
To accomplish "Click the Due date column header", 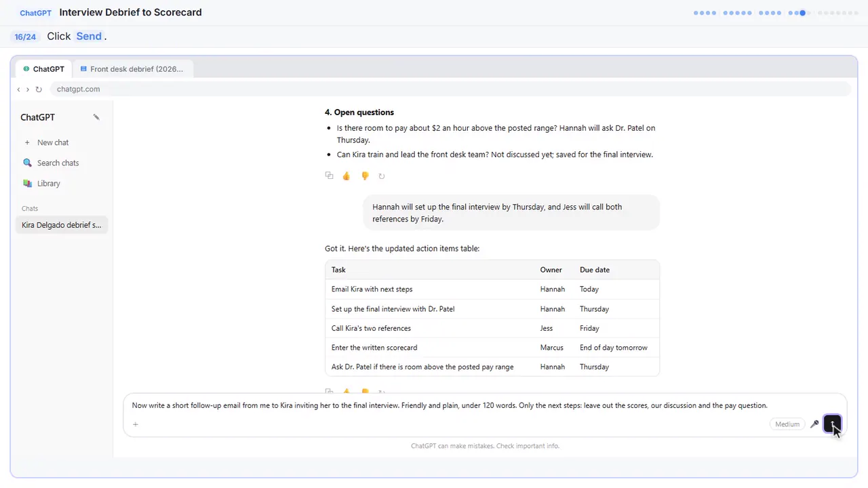I will (x=595, y=270).
